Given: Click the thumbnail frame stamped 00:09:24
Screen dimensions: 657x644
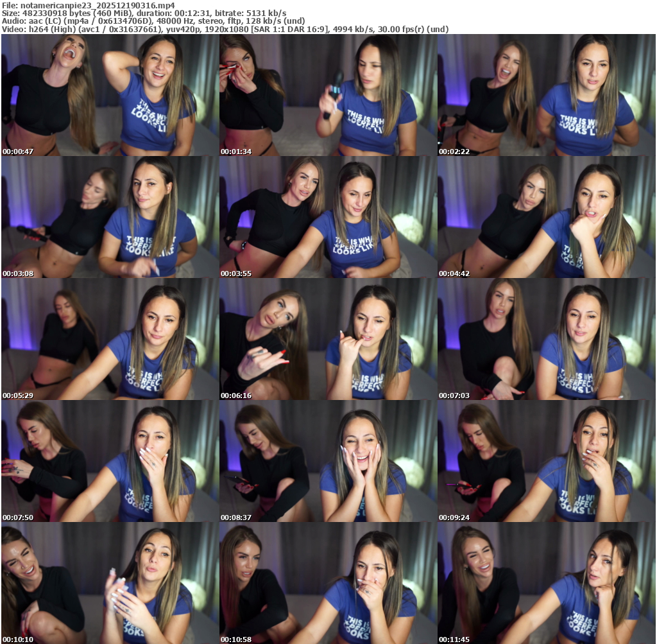Looking at the screenshot, I should (547, 461).
